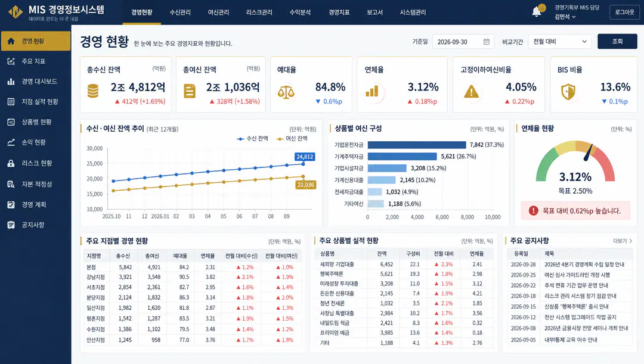
Task: Click the 분당지점 연체율 value 3.14
Action: [210, 297]
